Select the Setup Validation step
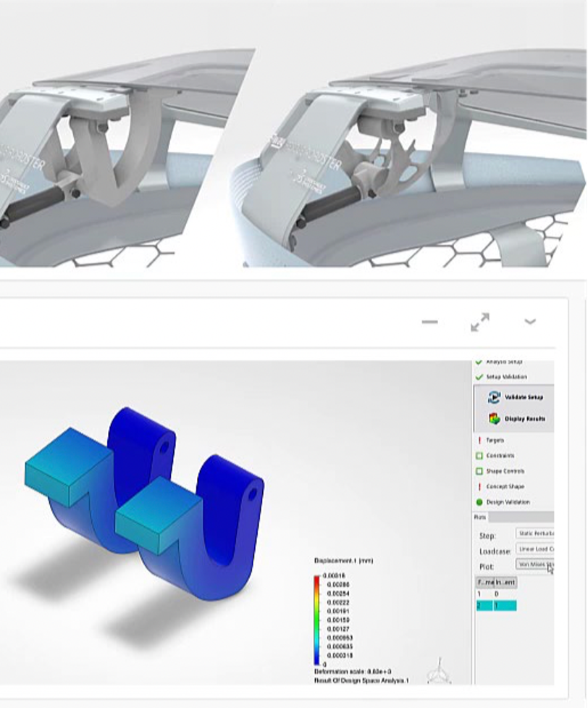The height and width of the screenshot is (708, 588). pos(506,377)
